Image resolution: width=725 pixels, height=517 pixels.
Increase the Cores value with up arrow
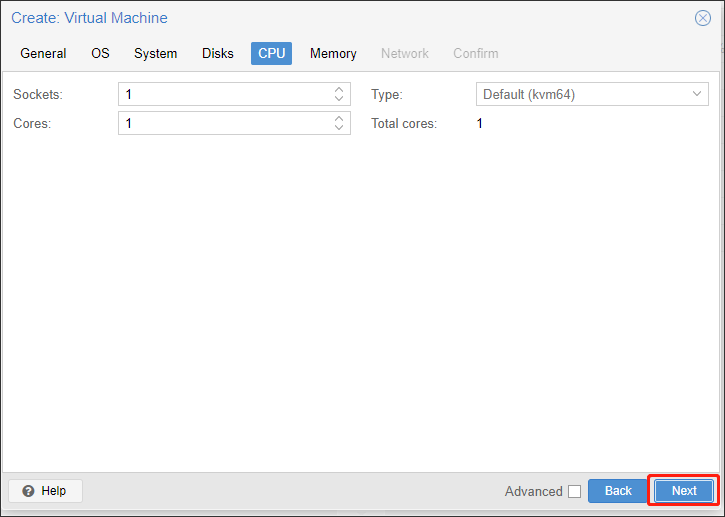coord(339,118)
